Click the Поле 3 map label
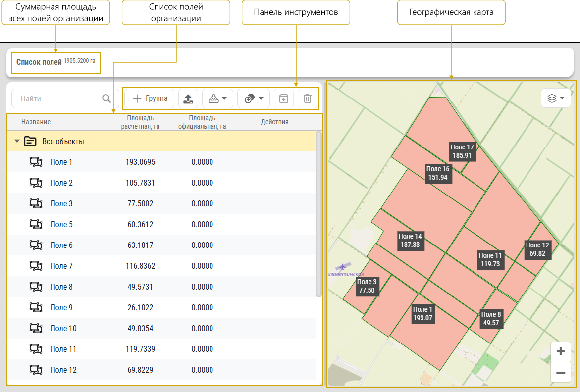This screenshot has height=392, width=580. click(x=367, y=286)
